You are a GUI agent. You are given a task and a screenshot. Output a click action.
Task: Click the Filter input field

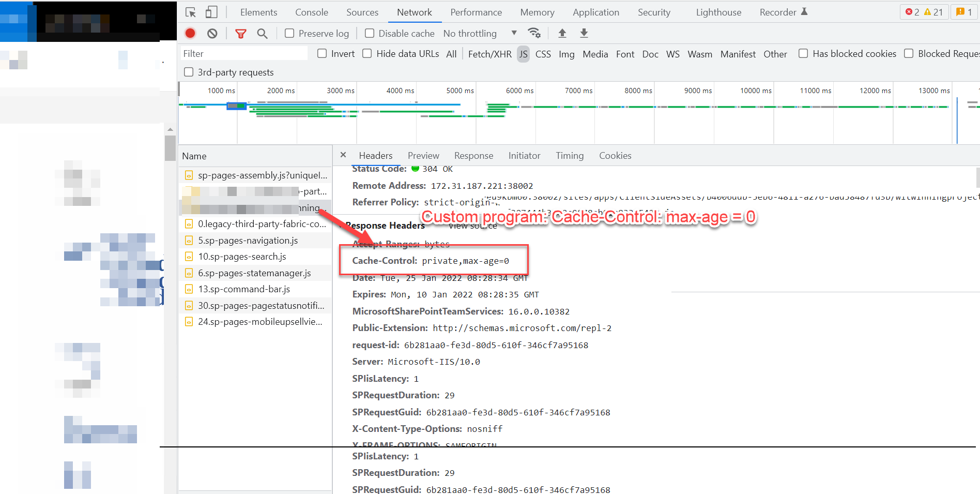click(x=243, y=53)
